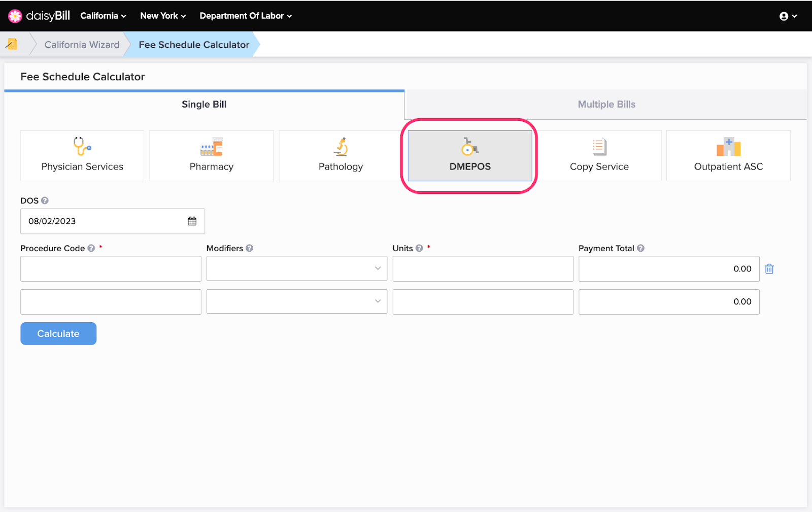Open the New York menu
Viewport: 812px width, 512px height.
coord(163,16)
